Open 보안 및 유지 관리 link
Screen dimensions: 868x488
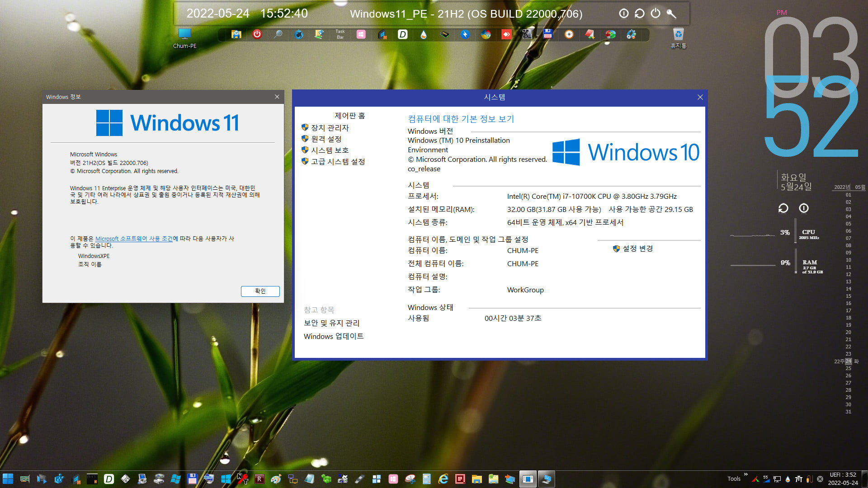point(331,323)
